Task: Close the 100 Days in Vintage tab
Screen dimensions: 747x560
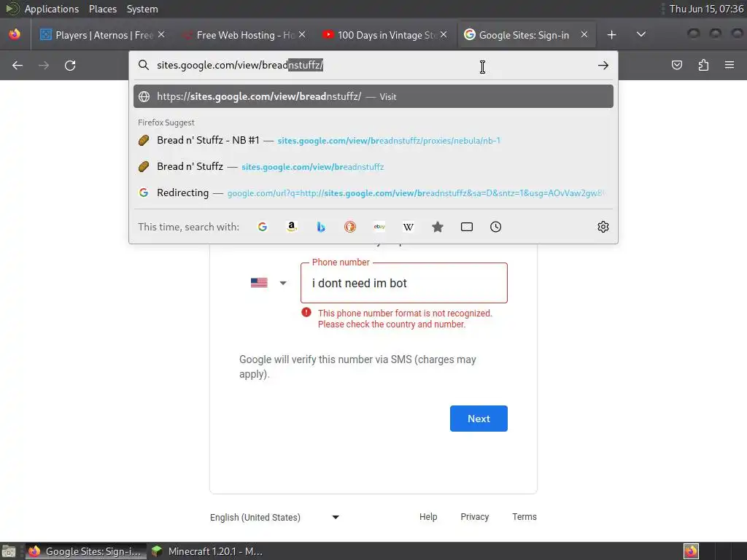Action: pos(444,35)
